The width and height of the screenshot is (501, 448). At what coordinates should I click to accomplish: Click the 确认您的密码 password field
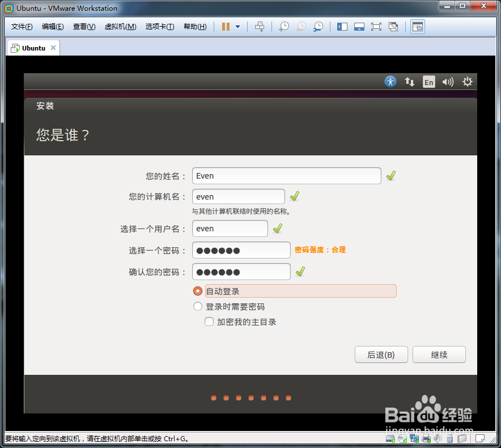[x=241, y=272]
